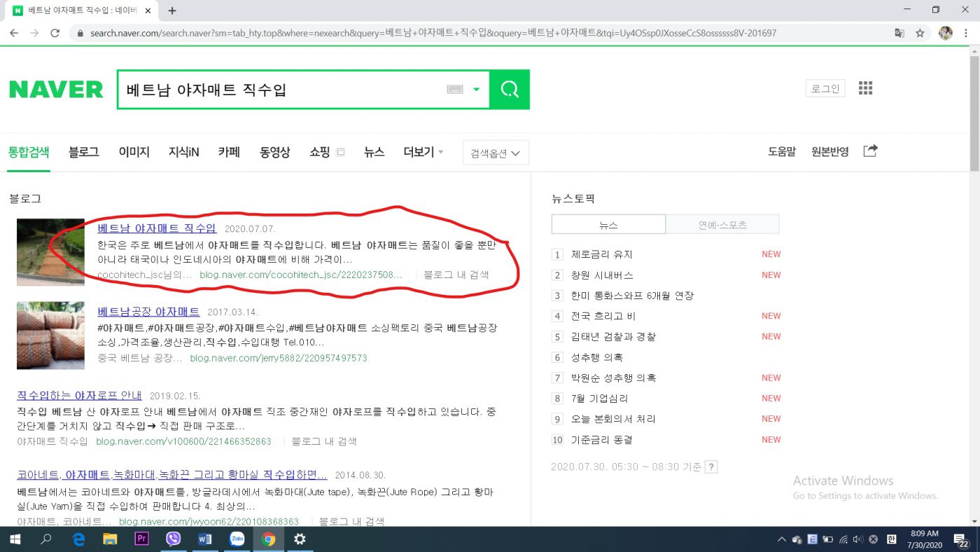Open news topic 7월 기업심리

tap(599, 399)
